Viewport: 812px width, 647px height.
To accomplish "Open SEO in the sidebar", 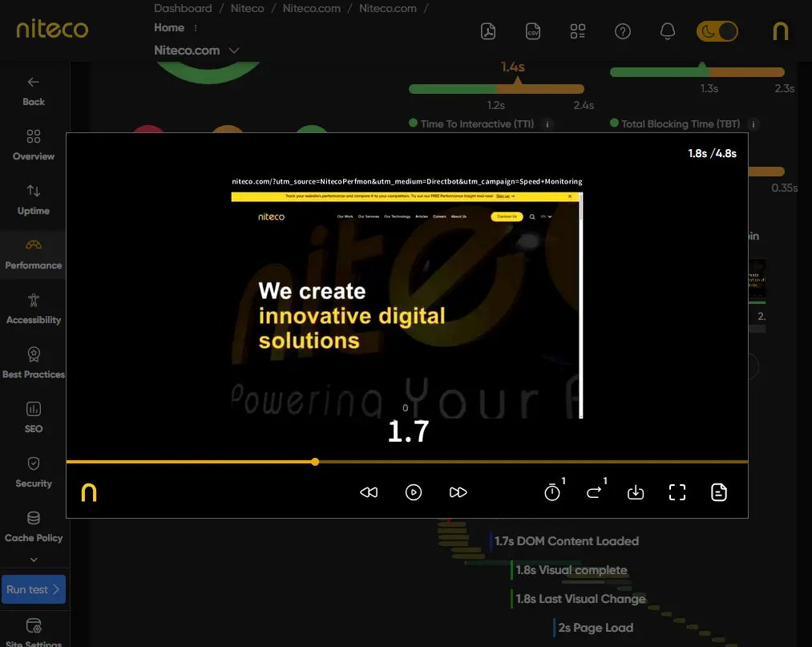I will 33,418.
